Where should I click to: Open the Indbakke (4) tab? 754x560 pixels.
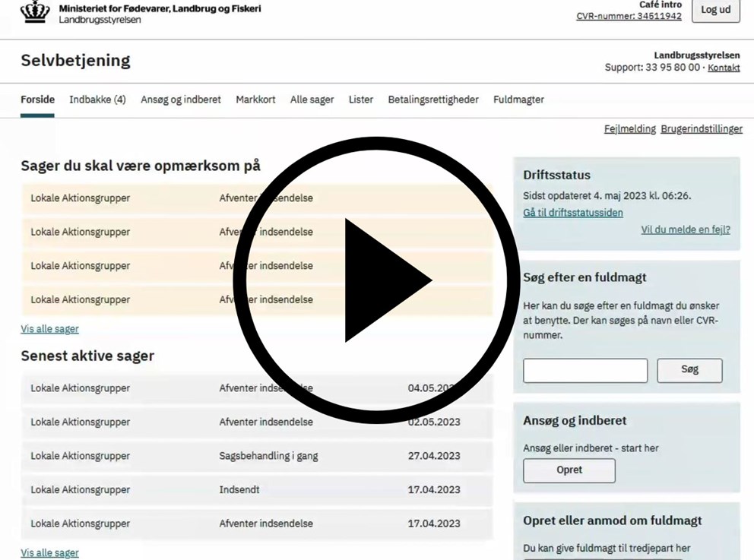[97, 100]
